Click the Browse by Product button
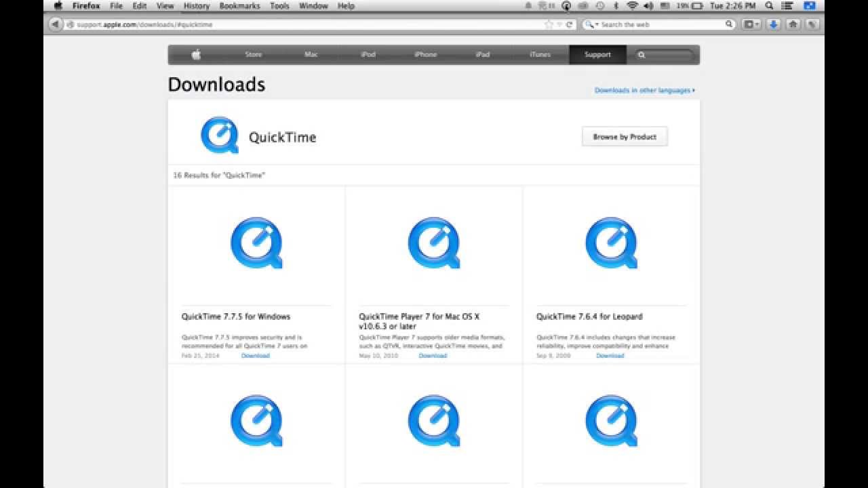This screenshot has height=488, width=868. tap(625, 136)
